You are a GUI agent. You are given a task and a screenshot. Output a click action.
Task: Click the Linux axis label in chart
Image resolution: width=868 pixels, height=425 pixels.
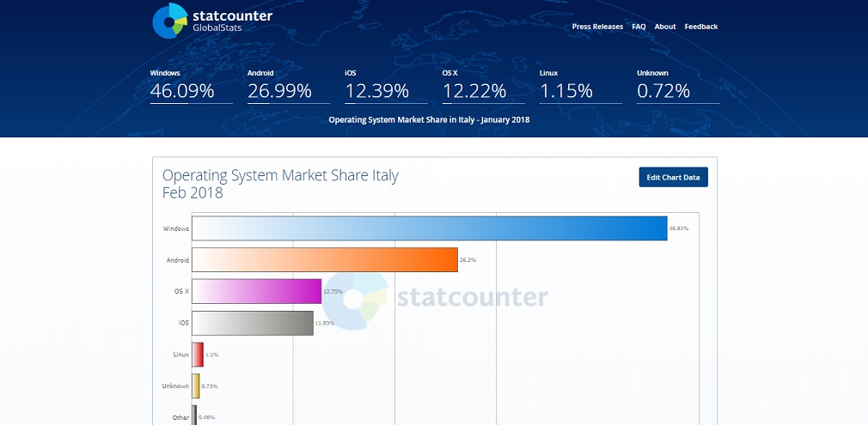(181, 355)
